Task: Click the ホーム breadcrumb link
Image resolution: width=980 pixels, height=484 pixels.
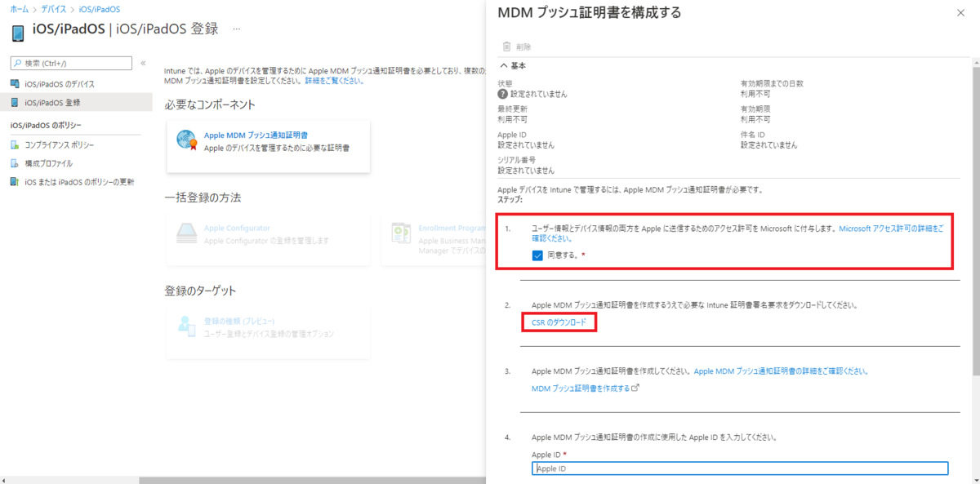Action: 19,9
